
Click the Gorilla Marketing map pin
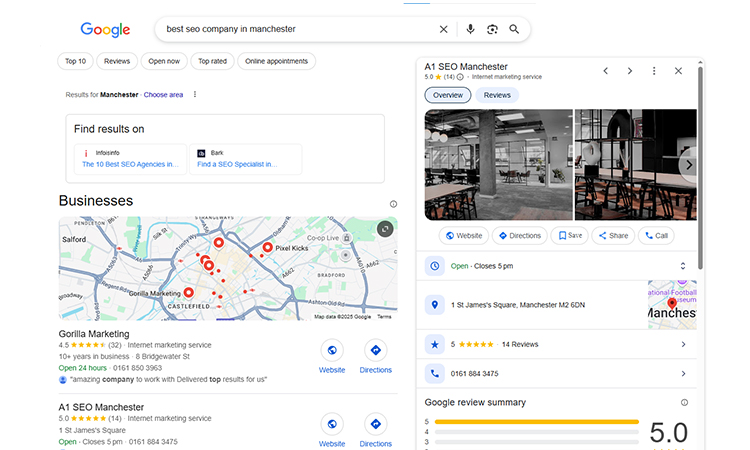189,292
